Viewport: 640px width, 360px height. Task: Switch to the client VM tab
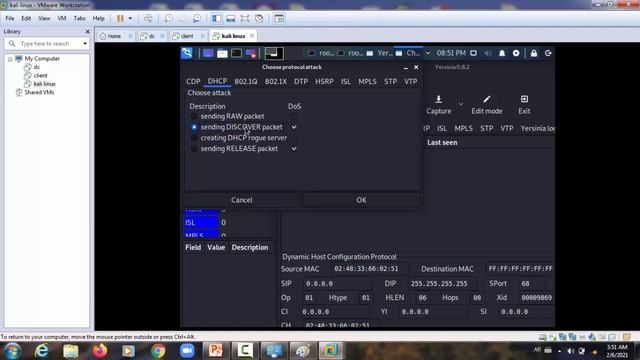(187, 36)
